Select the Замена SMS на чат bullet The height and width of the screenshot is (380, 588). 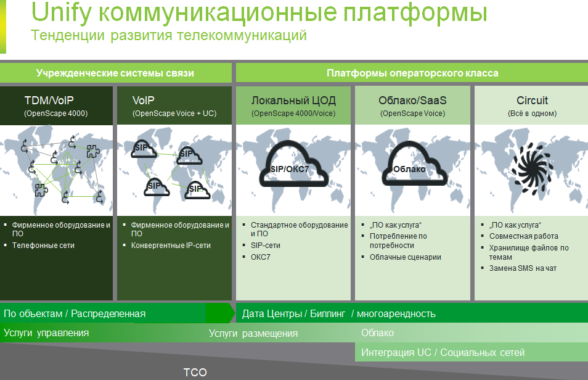coord(523,268)
